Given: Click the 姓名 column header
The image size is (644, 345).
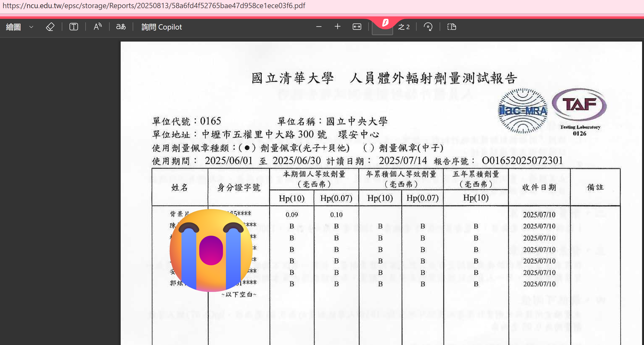Looking at the screenshot, I should pyautogui.click(x=180, y=187).
